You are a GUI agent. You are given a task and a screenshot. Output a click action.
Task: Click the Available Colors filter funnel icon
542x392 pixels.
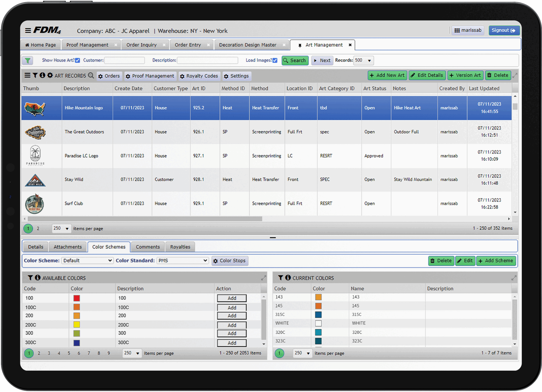pyautogui.click(x=30, y=277)
